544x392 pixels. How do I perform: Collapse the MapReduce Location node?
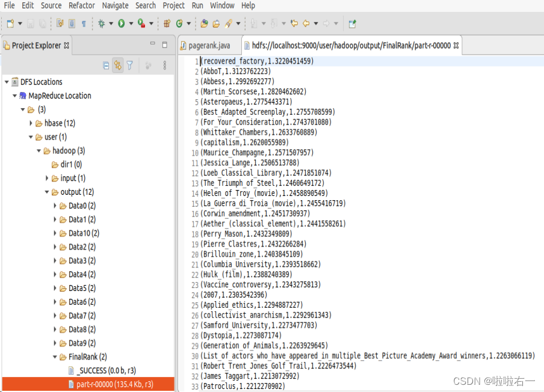14,96
